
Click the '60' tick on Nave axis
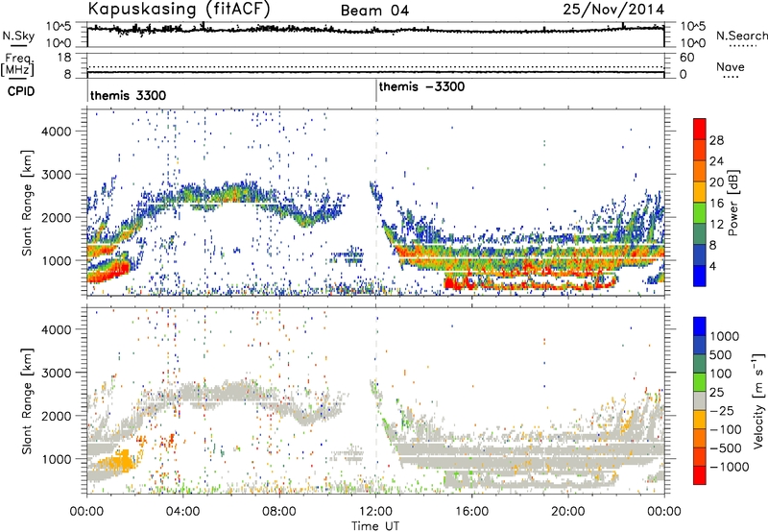[687, 58]
